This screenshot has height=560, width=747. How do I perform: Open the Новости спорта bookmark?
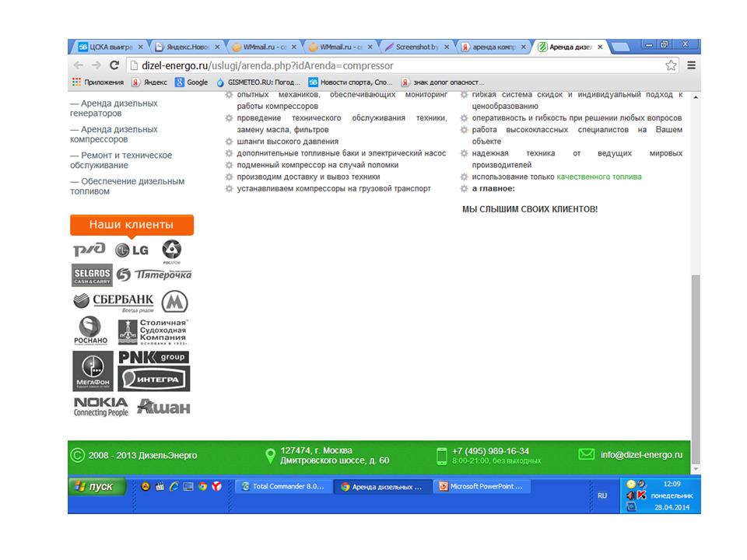tap(350, 82)
